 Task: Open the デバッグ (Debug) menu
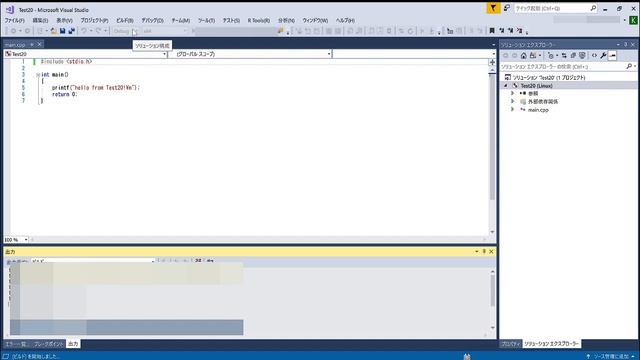point(152,20)
